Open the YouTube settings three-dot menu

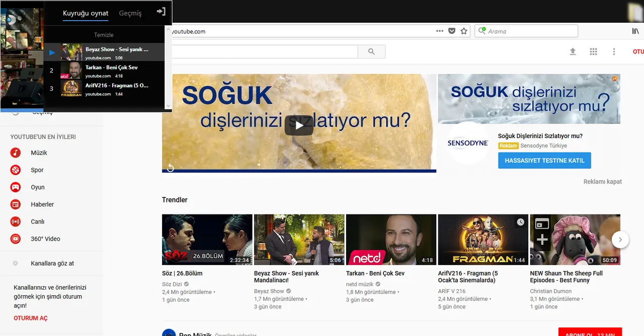pos(614,51)
